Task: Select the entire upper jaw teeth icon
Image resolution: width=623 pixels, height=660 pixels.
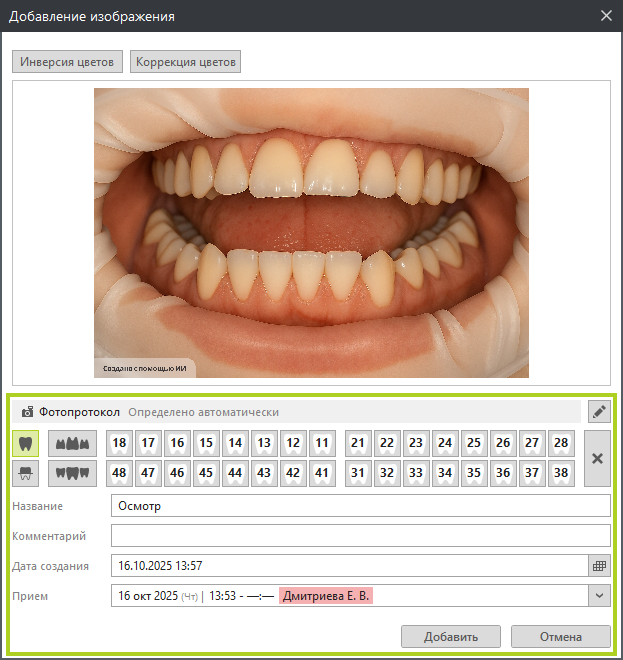Action: pyautogui.click(x=73, y=443)
